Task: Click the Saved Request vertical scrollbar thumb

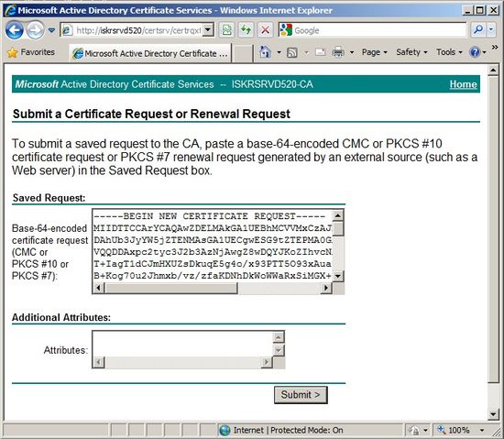Action: point(338,229)
